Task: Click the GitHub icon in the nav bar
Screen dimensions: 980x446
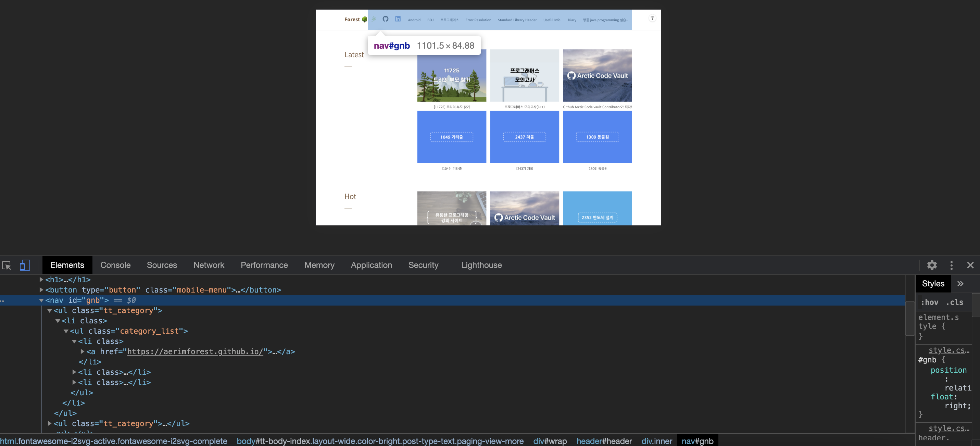Action: click(x=385, y=19)
